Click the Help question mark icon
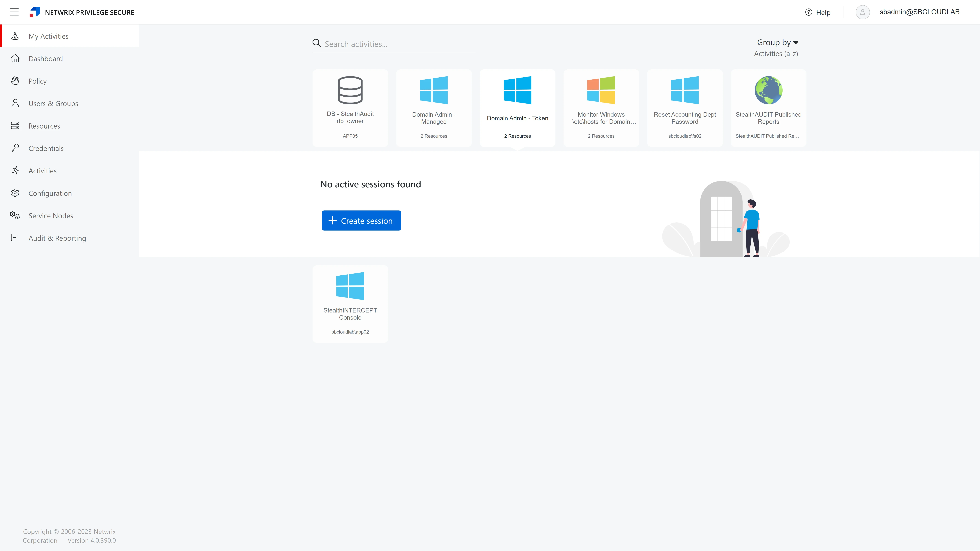Screen dimensions: 980x551 tap(808, 12)
